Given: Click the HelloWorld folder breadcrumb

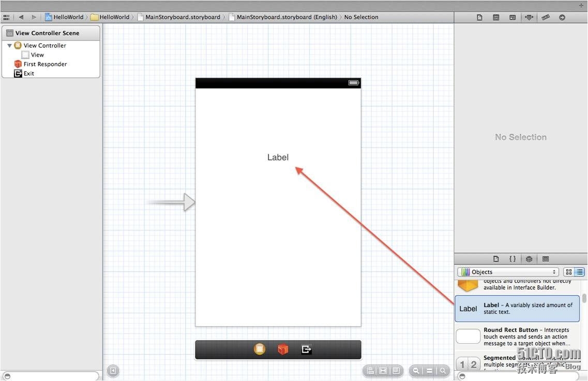Looking at the screenshot, I should pyautogui.click(x=110, y=17).
